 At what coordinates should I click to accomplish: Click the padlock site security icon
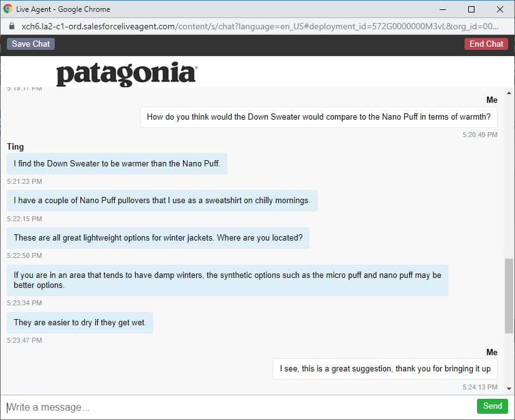[x=12, y=26]
